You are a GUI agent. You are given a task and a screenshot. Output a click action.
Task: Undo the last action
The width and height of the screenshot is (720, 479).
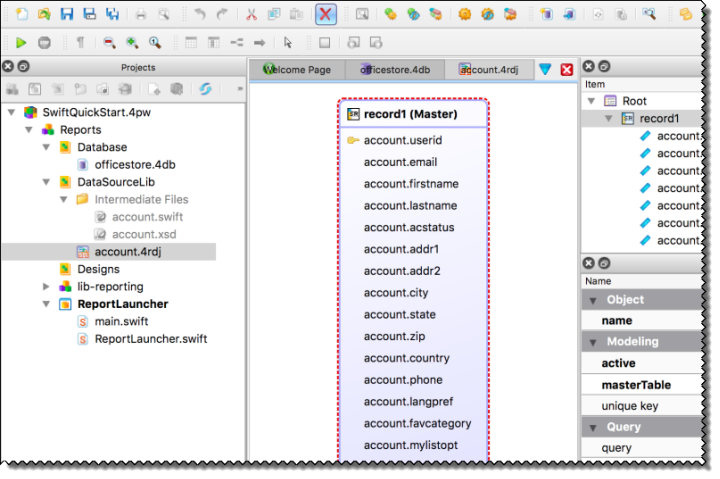click(200, 14)
